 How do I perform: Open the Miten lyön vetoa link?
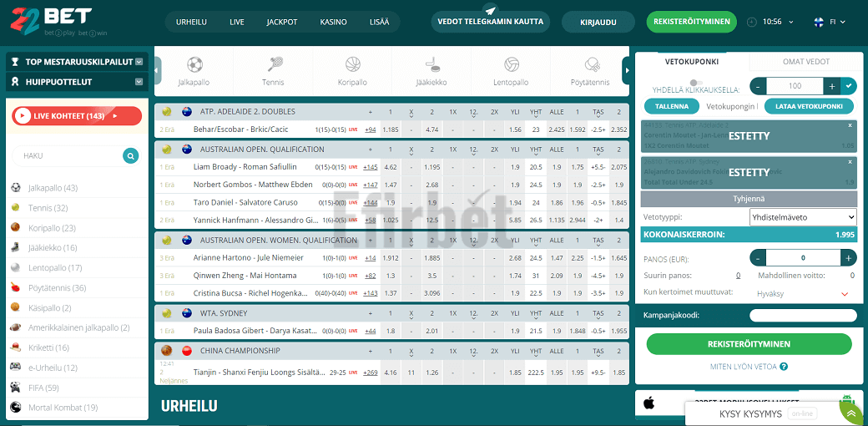pos(744,367)
